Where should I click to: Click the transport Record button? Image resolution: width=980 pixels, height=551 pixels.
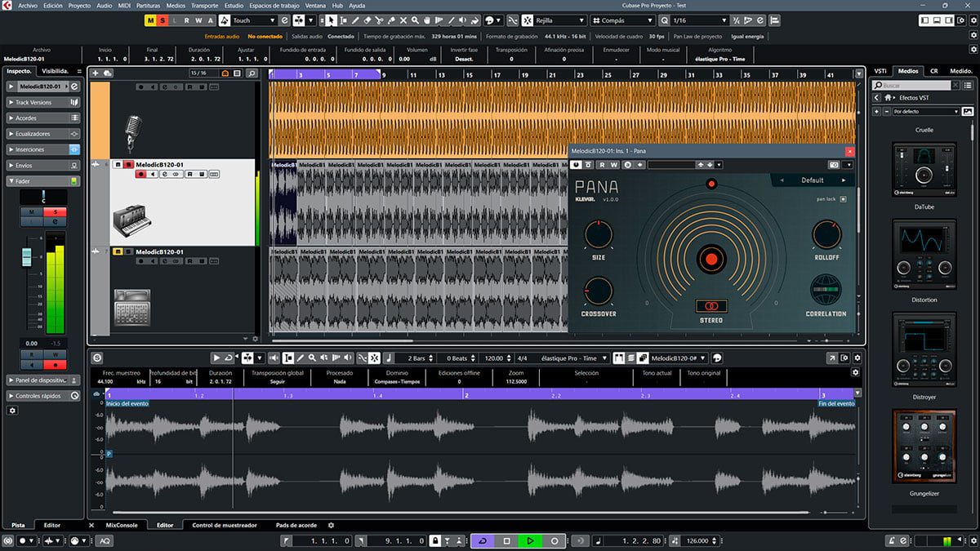coord(555,540)
